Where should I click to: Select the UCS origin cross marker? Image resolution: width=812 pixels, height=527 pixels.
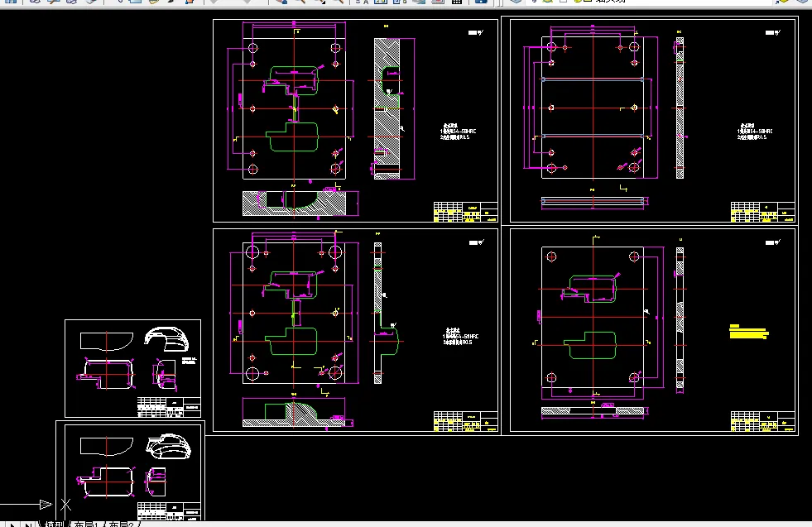point(65,504)
